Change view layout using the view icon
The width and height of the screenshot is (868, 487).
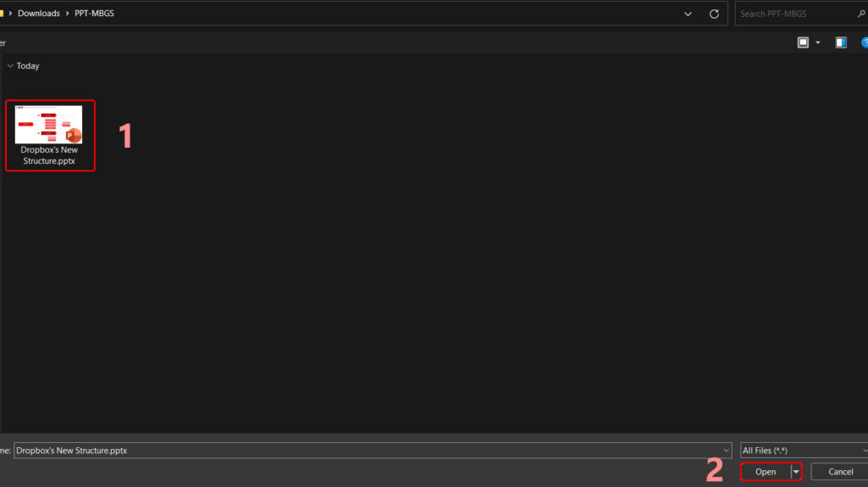pos(803,42)
